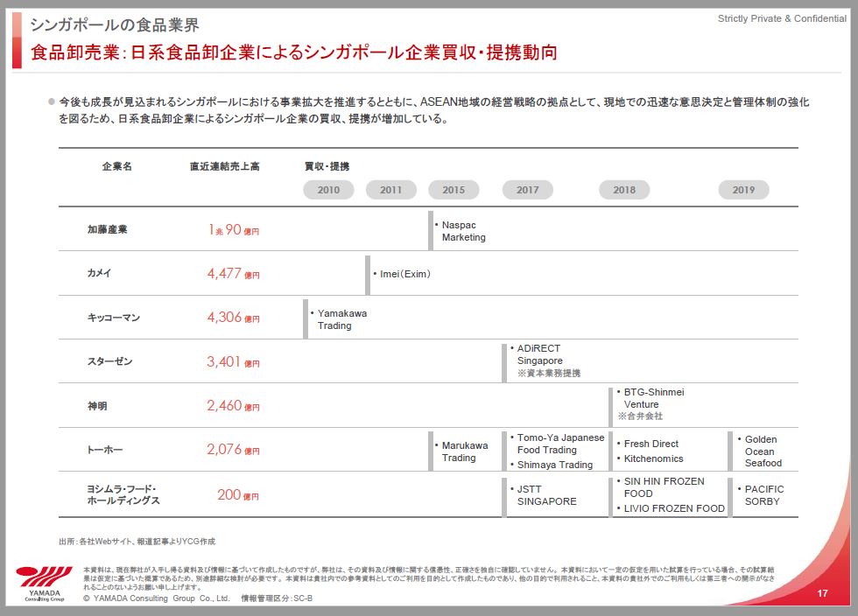The width and height of the screenshot is (858, 616).
Task: Click the 2018 year pill
Action: point(624,190)
